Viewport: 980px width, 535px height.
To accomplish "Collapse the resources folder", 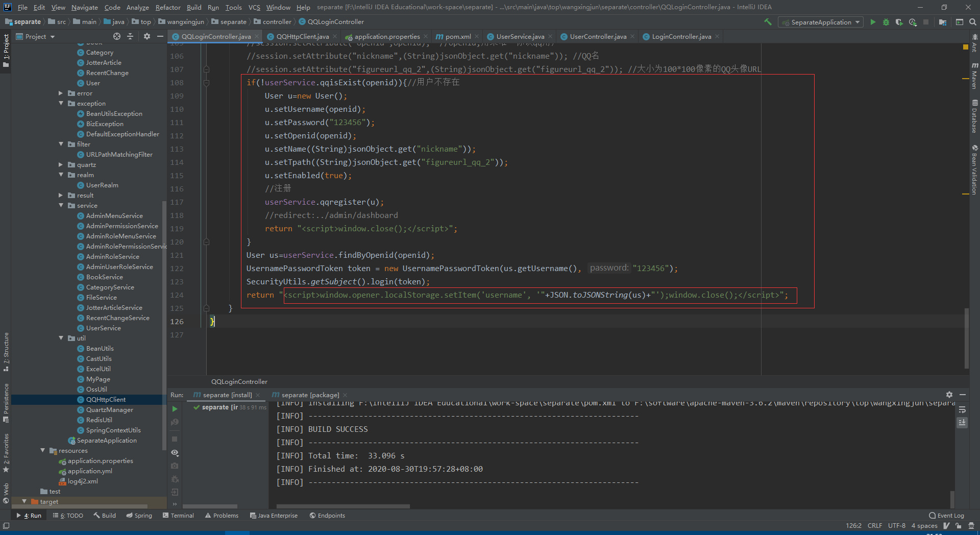I will tap(43, 451).
